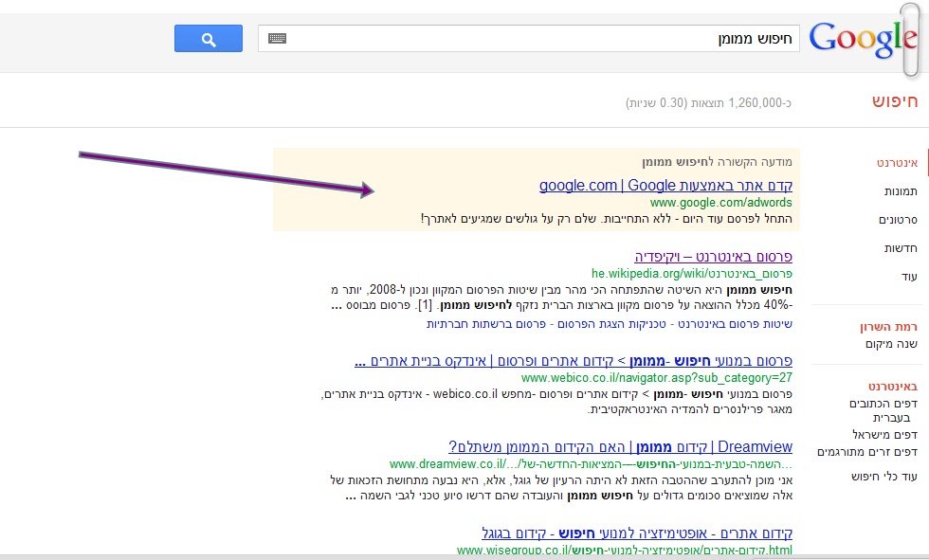Open the פרסום באינטרנט – ויקיפדיה result
Viewport: 929px width, 560px height.
713,257
